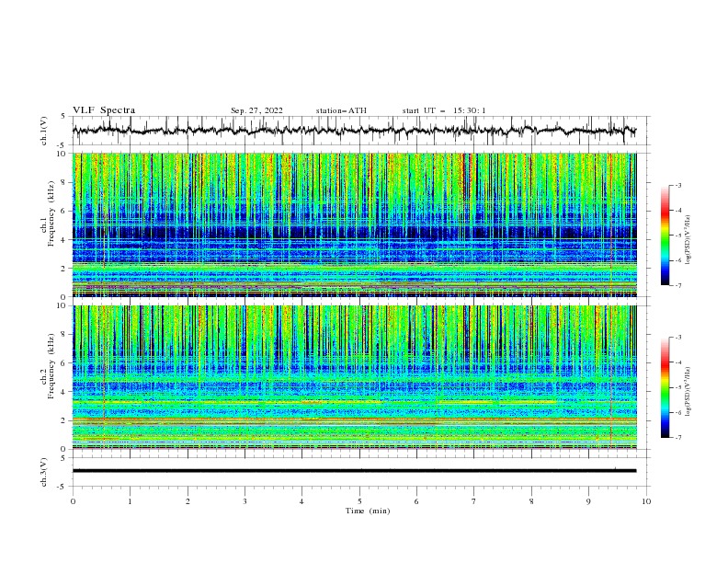Click time axis tick label "2"

click(188, 501)
